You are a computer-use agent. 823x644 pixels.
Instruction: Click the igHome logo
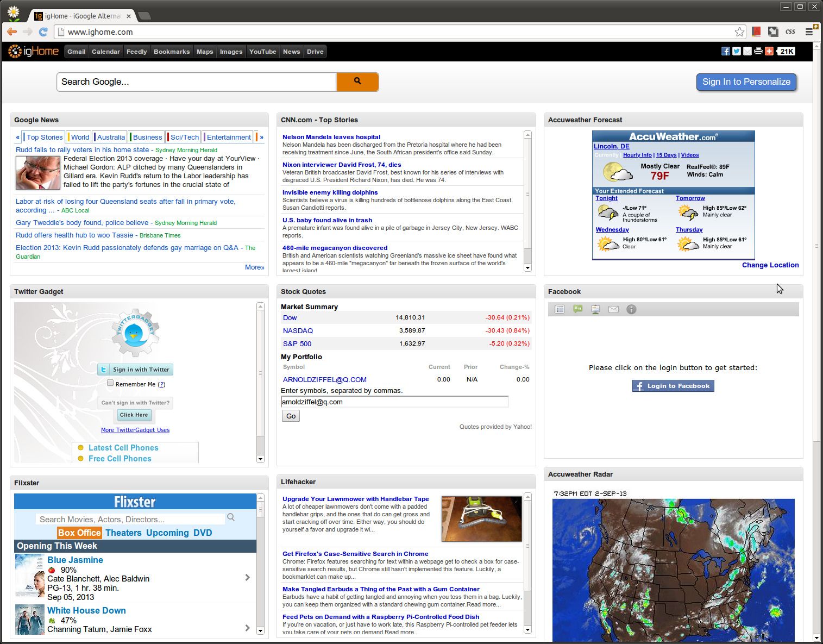pyautogui.click(x=33, y=52)
